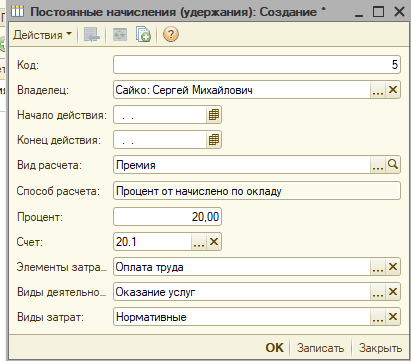
Task: Open selection for Виды затрат field
Action: [x=378, y=317]
